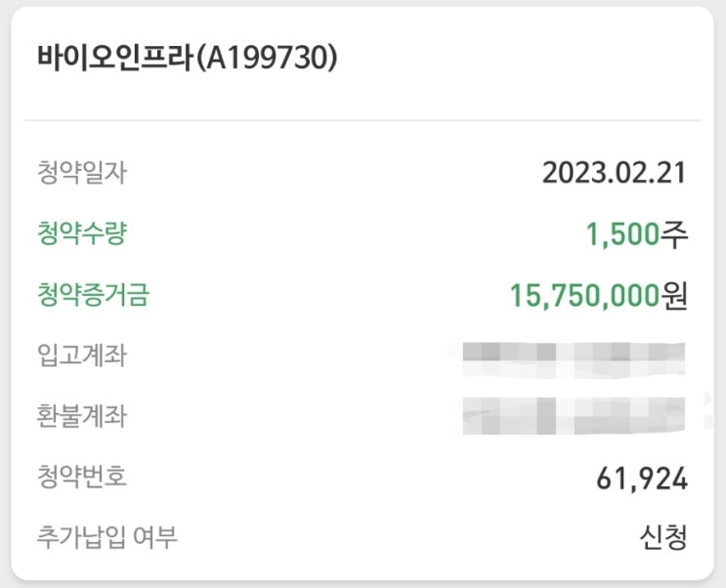Select the 입고계좌 label

[81, 356]
